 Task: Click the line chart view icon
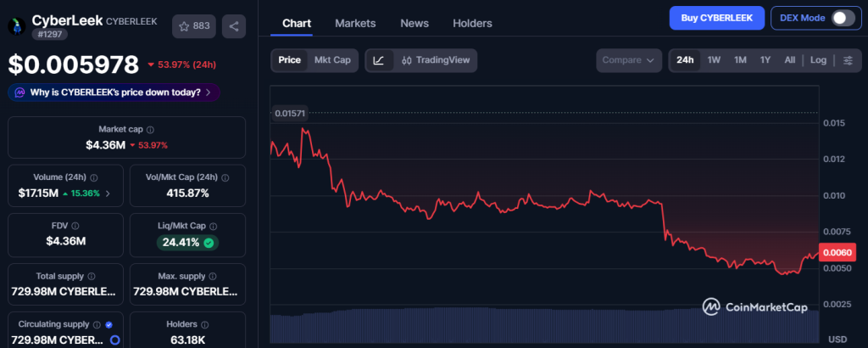(379, 60)
